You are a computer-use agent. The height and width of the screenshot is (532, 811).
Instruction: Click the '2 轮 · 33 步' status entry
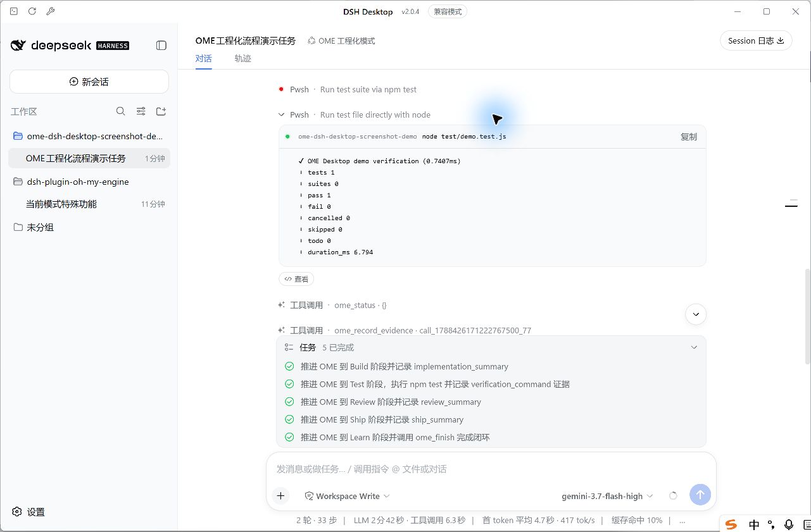[317, 521]
